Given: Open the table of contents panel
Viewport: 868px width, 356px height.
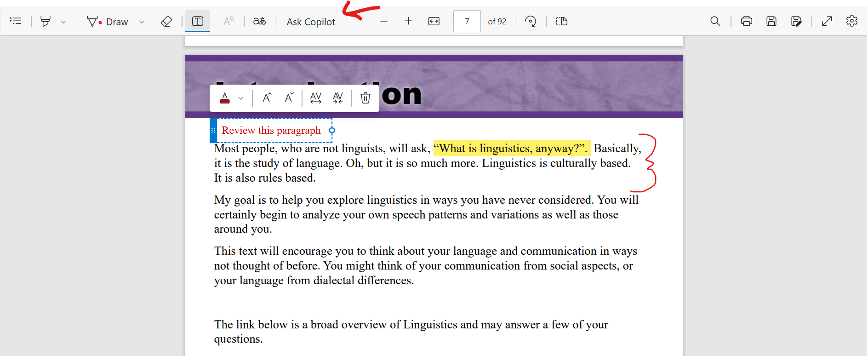Looking at the screenshot, I should (x=16, y=21).
